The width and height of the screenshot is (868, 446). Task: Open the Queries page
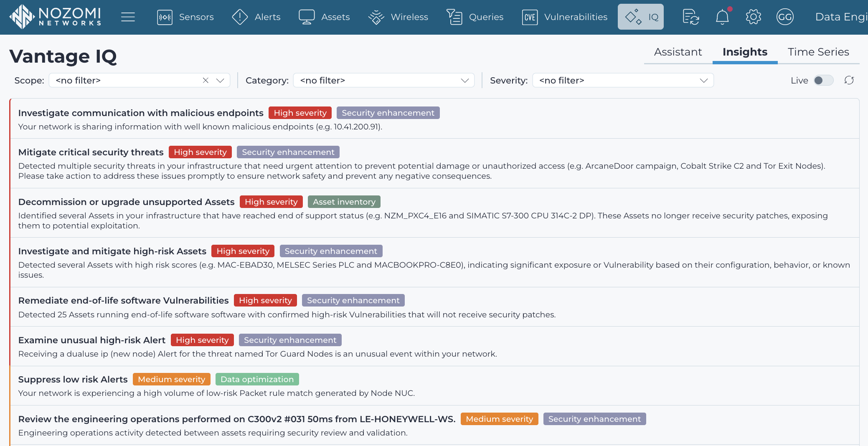tap(475, 17)
